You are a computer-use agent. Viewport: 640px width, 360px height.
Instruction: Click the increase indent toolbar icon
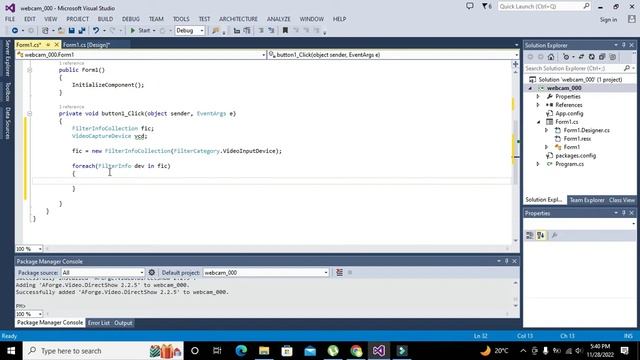coord(247,31)
